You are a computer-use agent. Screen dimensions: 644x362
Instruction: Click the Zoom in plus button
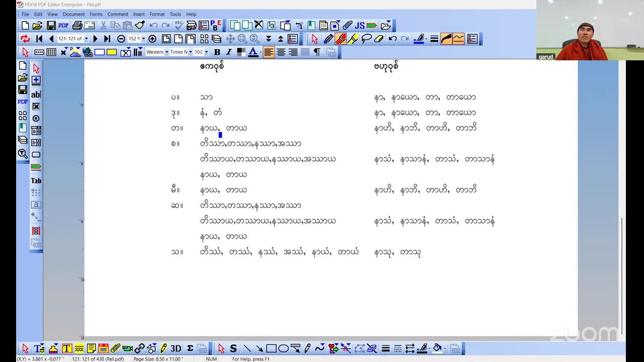click(152, 39)
